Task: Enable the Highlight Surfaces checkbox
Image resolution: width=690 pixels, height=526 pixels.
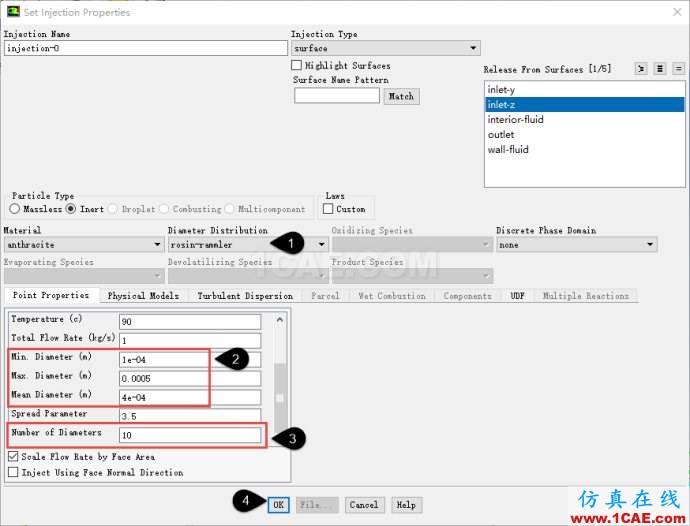Action: point(297,65)
